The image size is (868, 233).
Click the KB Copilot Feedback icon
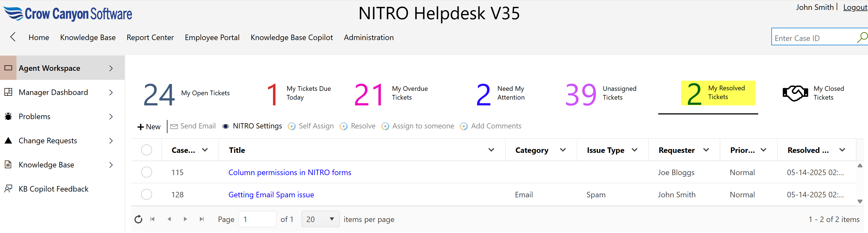pos(9,189)
